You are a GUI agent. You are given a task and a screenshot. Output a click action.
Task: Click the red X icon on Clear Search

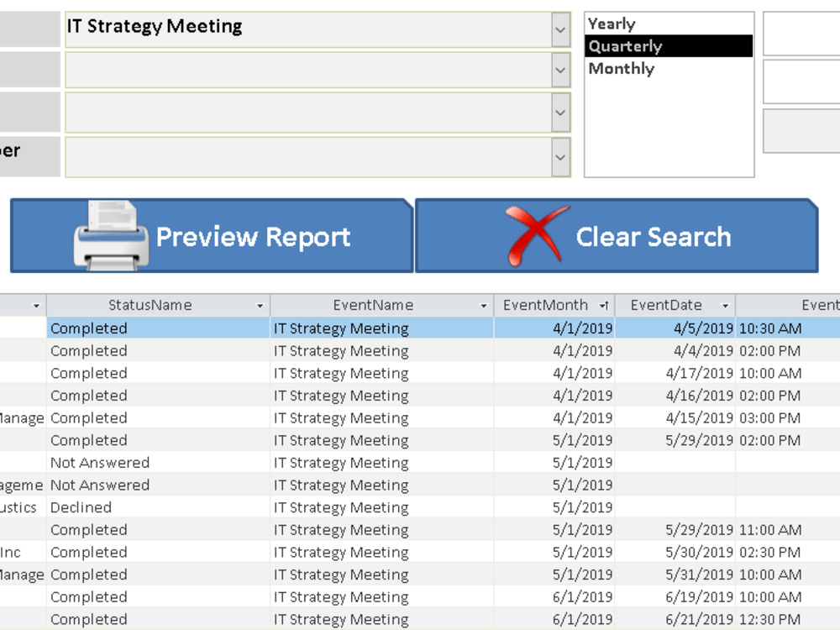[536, 236]
